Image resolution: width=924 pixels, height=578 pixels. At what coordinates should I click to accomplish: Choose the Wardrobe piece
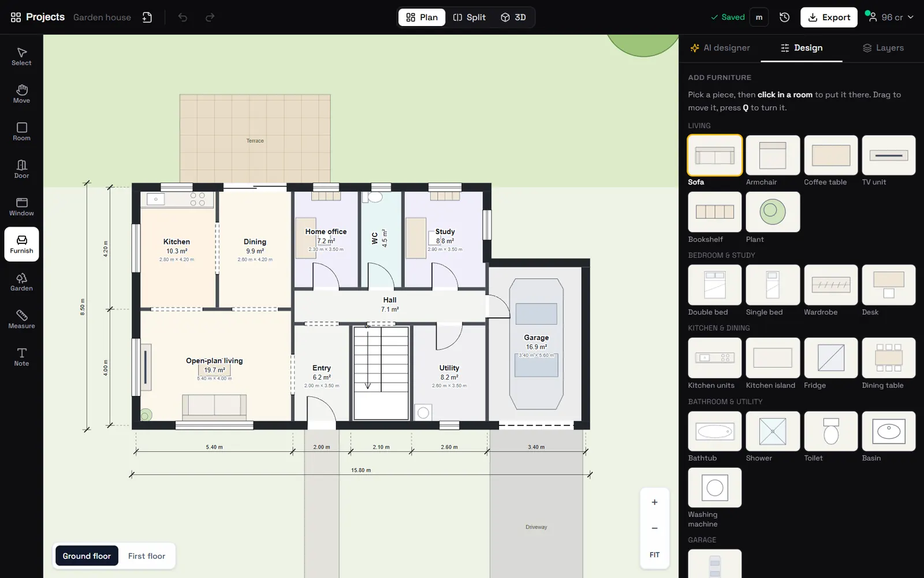[x=831, y=285]
